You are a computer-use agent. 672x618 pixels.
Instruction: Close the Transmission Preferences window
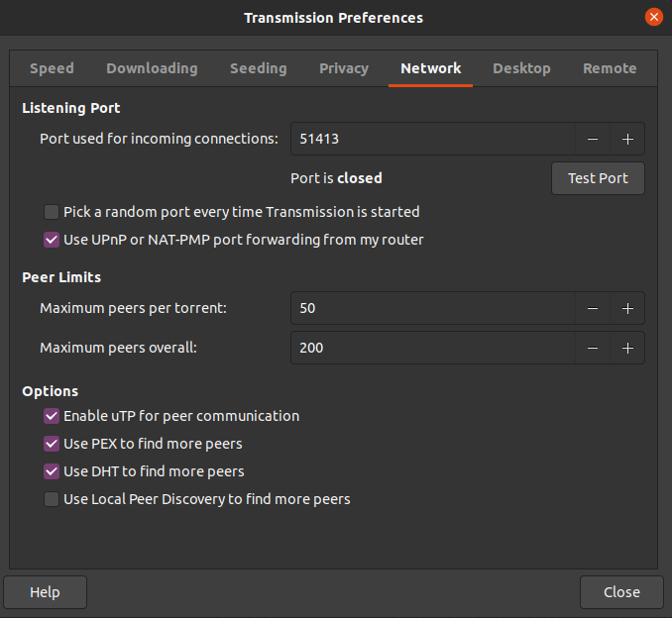point(654,17)
